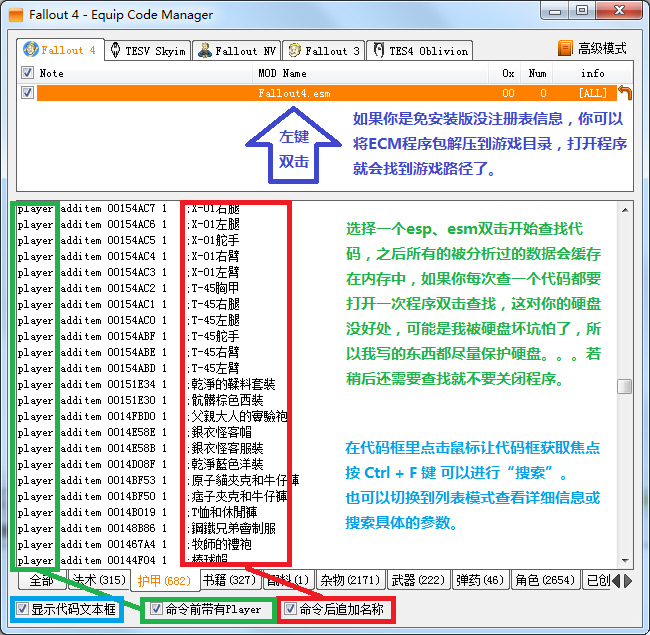Toggle 显示代码文本框 checkbox
Screen dimensions: 650x635
click(22, 609)
